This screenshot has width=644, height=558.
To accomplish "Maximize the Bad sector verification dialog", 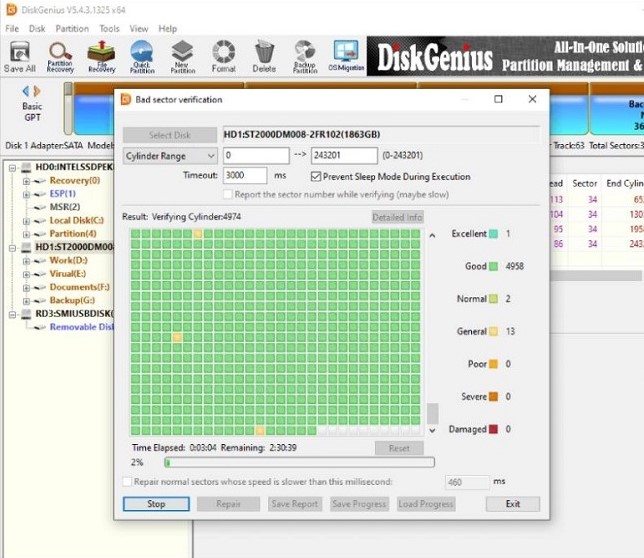I will pos(498,99).
